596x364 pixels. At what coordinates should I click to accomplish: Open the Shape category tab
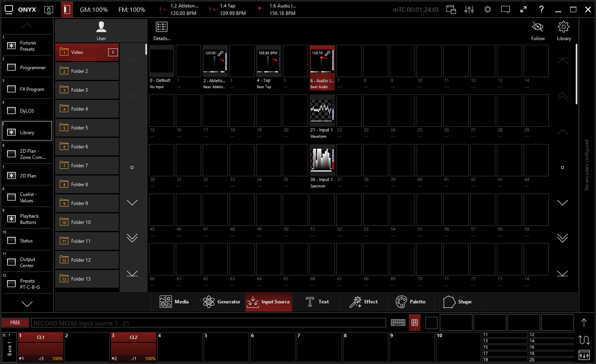(x=458, y=302)
